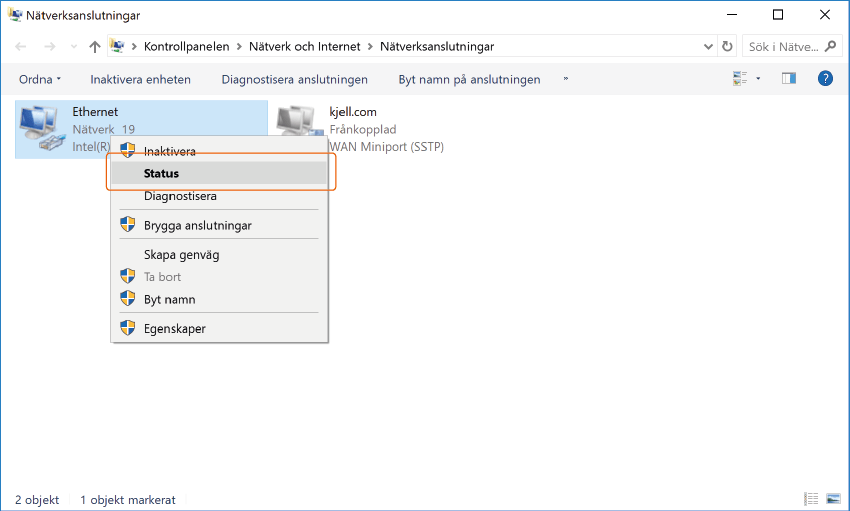Click the Frånkopplad status text

tap(363, 130)
